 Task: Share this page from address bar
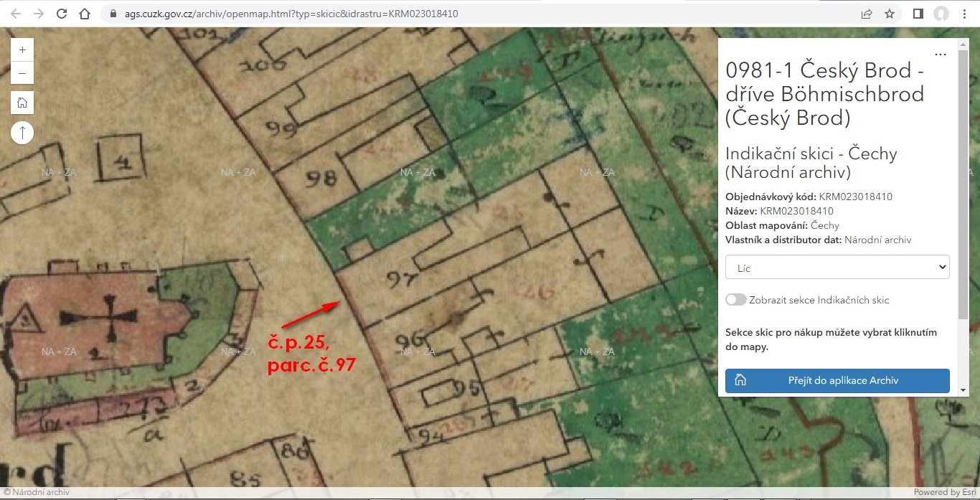[x=867, y=14]
